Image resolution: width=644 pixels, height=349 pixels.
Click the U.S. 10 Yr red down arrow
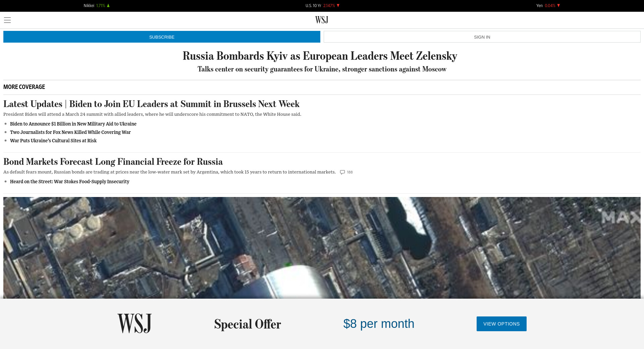(x=338, y=6)
